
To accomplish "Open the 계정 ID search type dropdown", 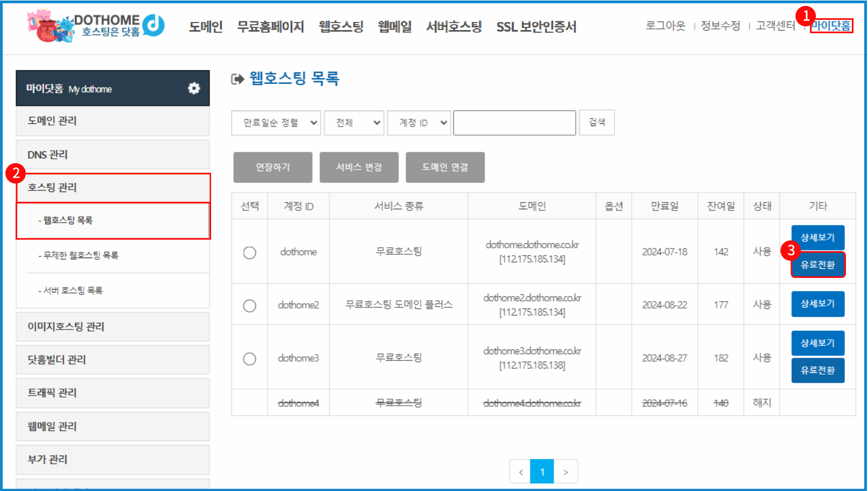I will (418, 123).
